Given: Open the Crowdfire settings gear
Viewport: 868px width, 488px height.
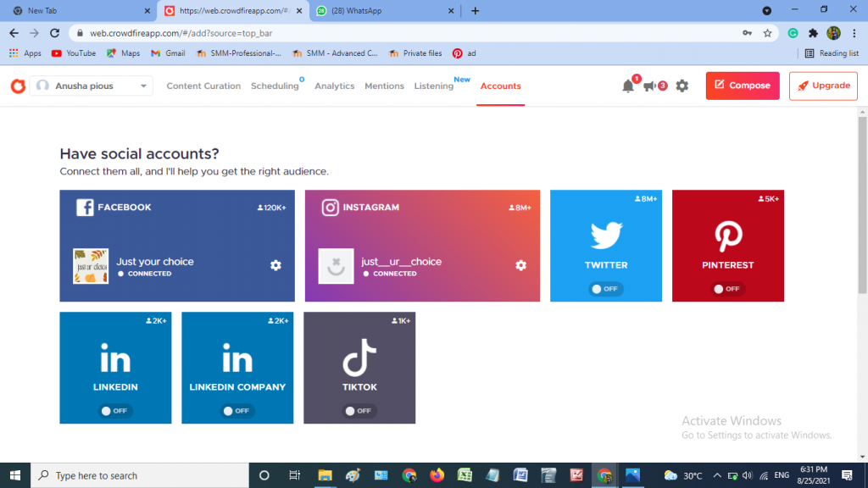Looking at the screenshot, I should point(682,86).
